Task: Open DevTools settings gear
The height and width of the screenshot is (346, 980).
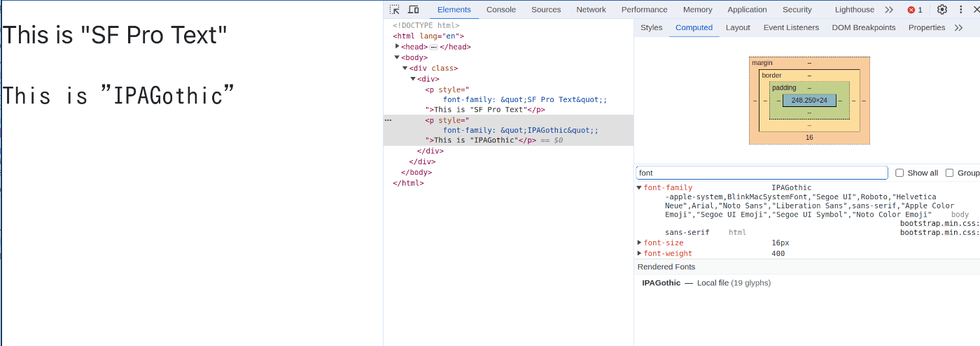Action: (942, 9)
